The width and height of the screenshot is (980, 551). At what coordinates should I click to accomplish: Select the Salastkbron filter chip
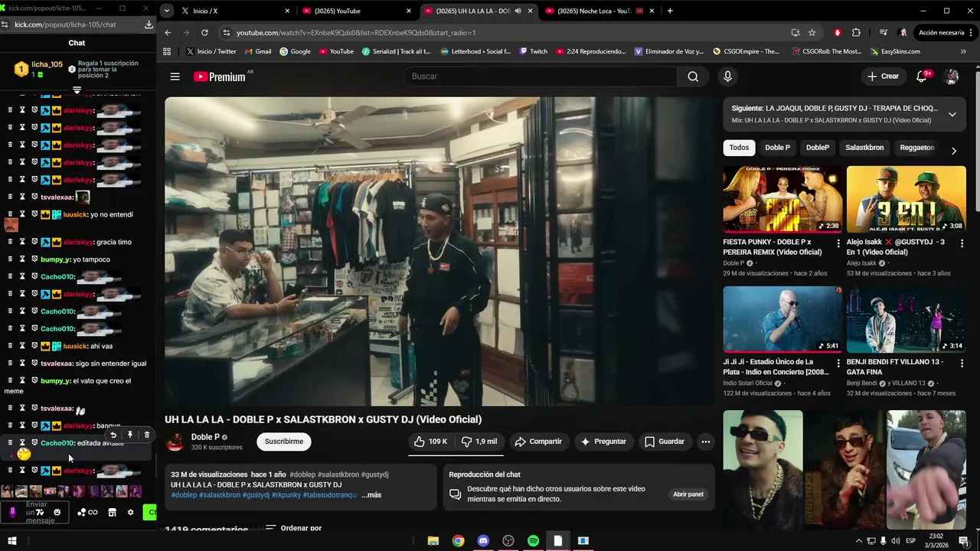(864, 148)
